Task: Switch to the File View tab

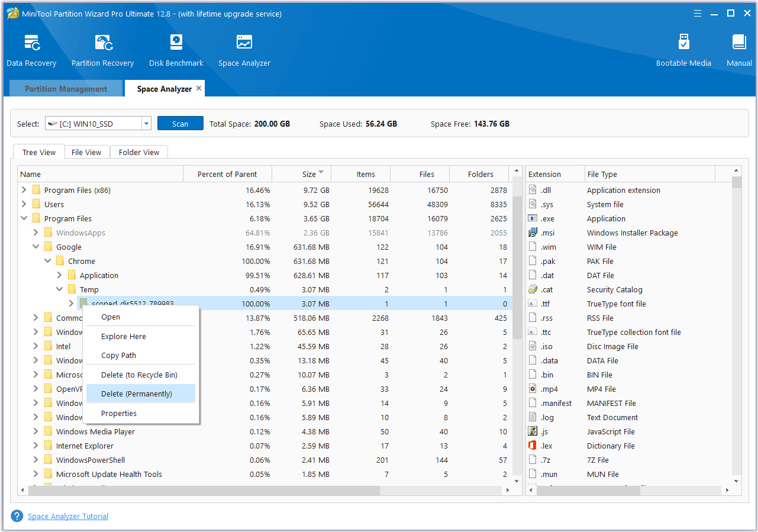Action: pos(86,152)
